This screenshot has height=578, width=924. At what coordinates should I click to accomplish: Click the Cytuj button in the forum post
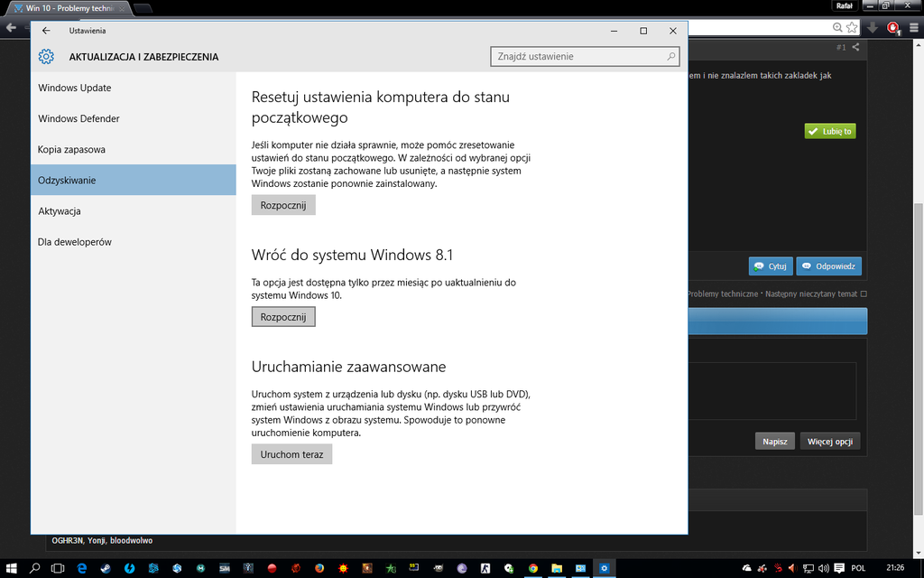click(771, 266)
